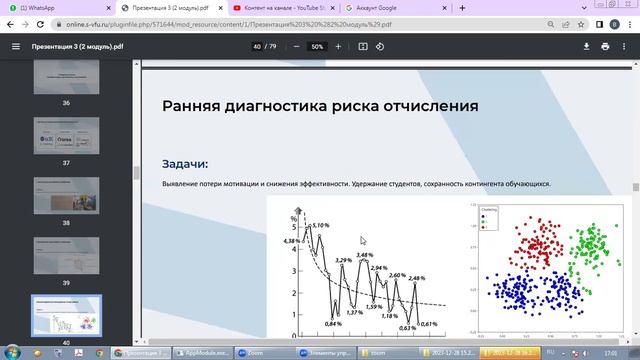Image resolution: width=640 pixels, height=360 pixels.
Task: Select page 36 thumbnail
Action: (66, 77)
